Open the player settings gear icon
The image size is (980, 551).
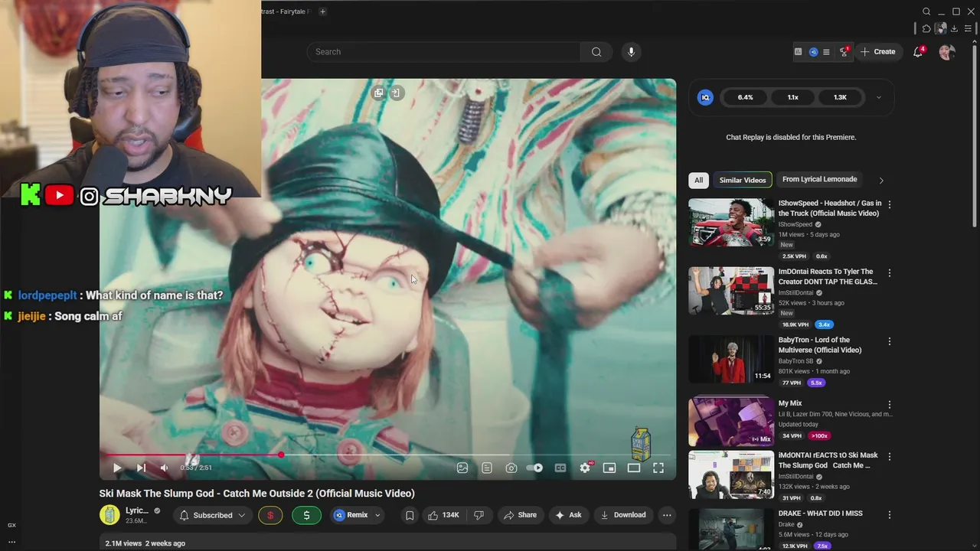point(585,468)
